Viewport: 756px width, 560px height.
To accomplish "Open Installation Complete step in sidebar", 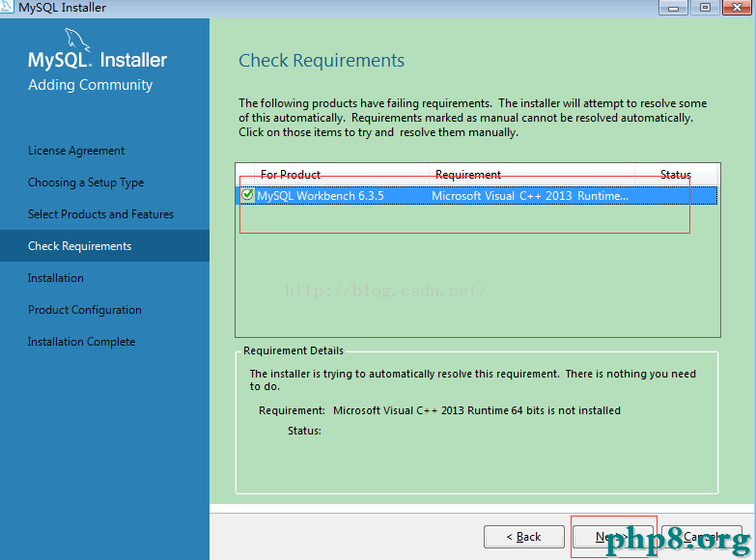I will (81, 342).
